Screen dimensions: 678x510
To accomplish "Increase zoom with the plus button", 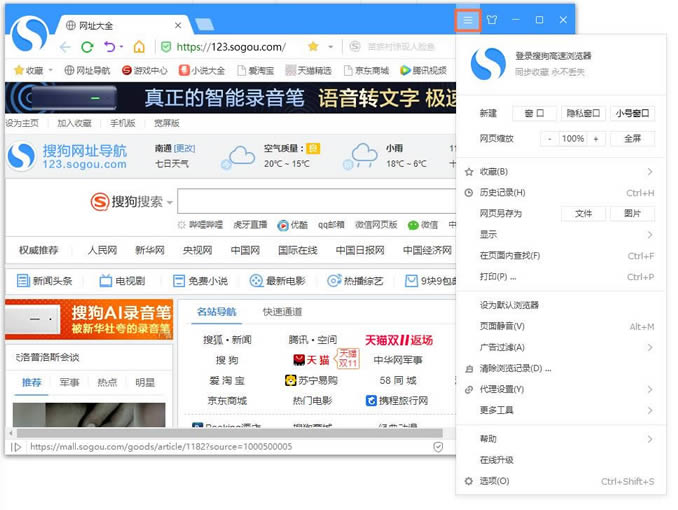I will 595,139.
